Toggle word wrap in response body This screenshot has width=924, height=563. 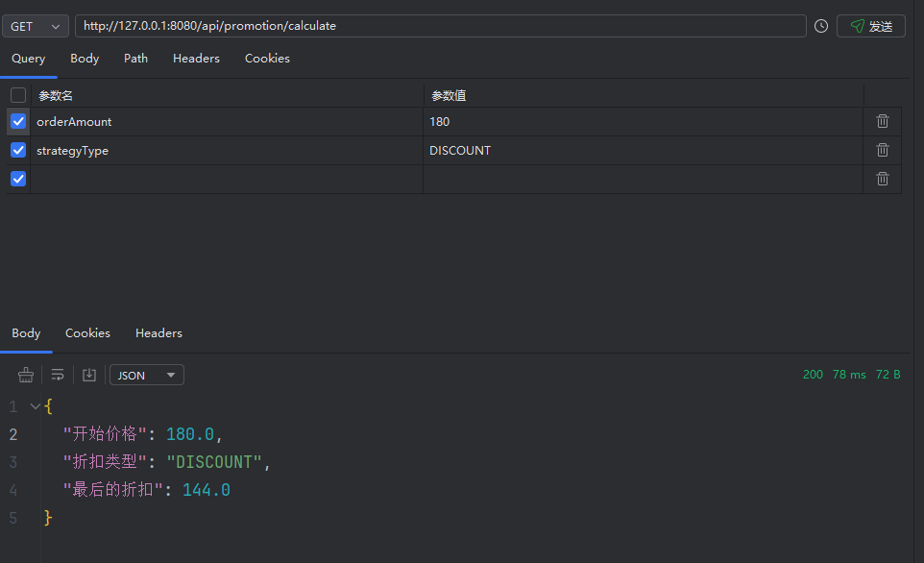pyautogui.click(x=58, y=375)
